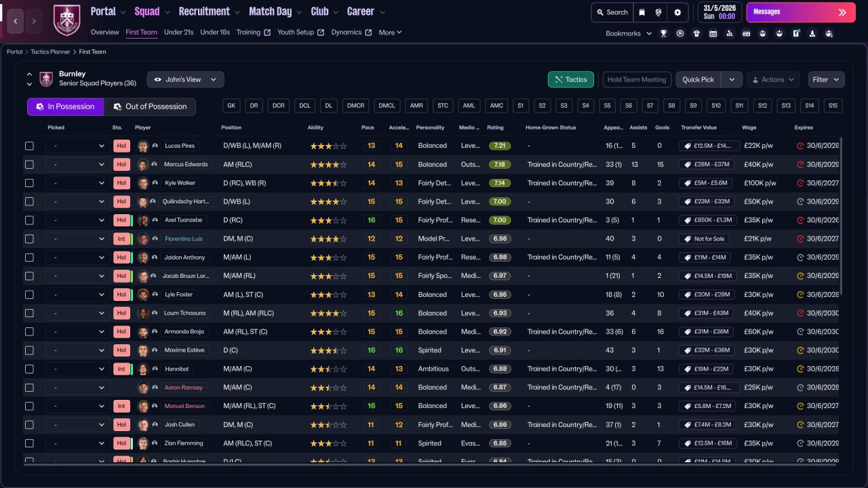Click the 7.21 rating pill for Lucas Pires
Viewport: 868px width, 488px height.
pos(500,146)
